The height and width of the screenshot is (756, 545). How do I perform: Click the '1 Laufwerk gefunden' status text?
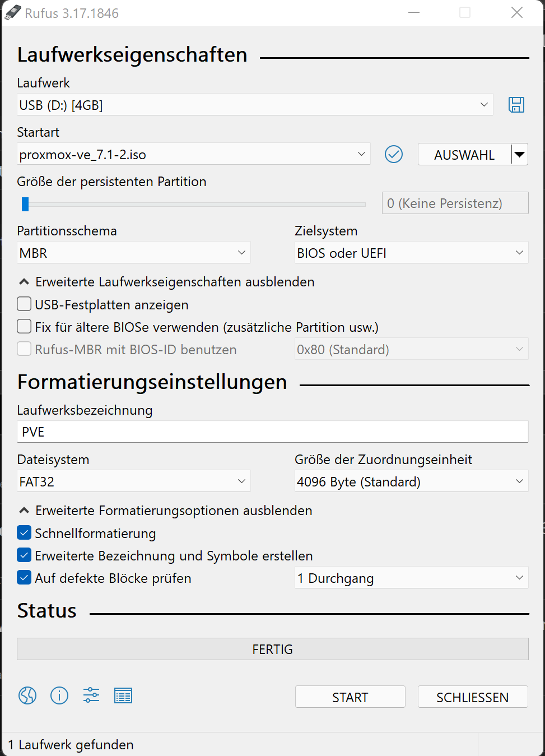pos(71,745)
